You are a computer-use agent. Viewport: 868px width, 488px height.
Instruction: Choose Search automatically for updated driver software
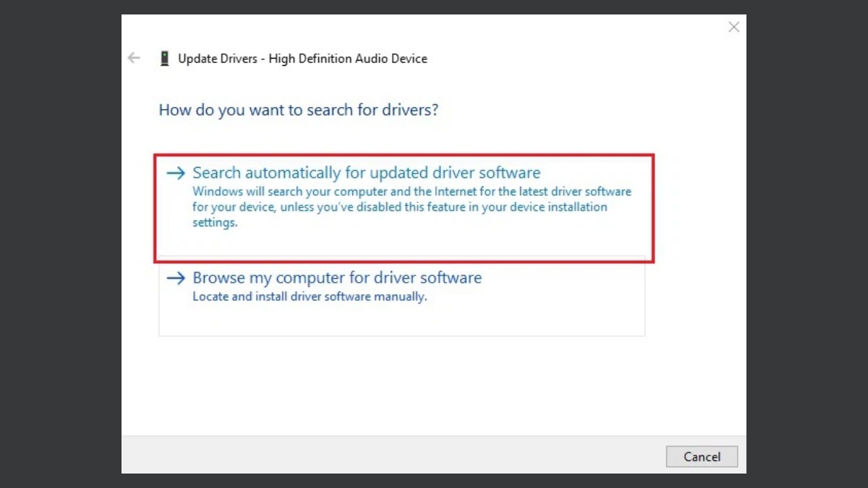tap(404, 207)
